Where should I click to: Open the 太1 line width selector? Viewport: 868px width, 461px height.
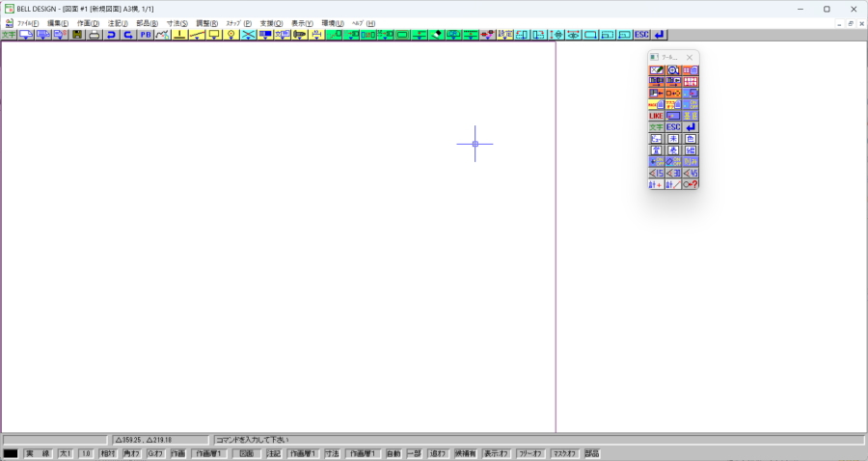66,453
